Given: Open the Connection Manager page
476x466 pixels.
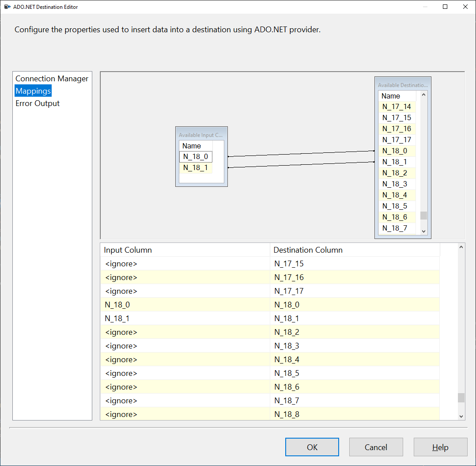Looking at the screenshot, I should click(52, 79).
